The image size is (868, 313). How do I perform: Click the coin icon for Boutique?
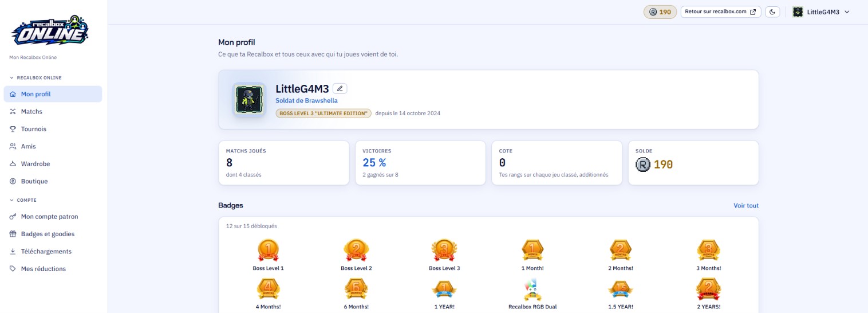[13, 181]
